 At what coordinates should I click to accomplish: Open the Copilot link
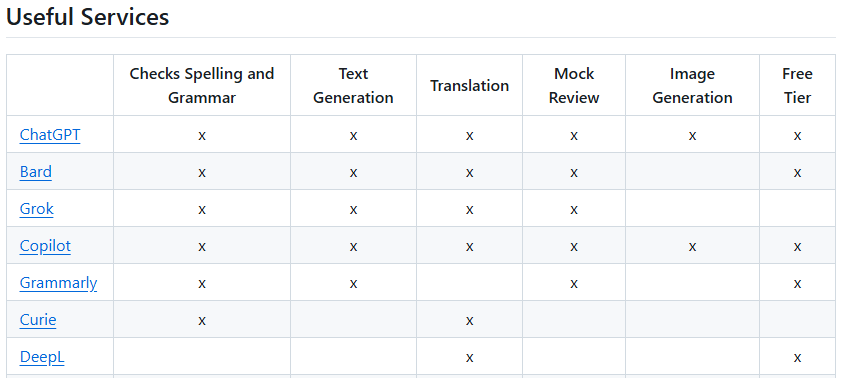point(45,246)
